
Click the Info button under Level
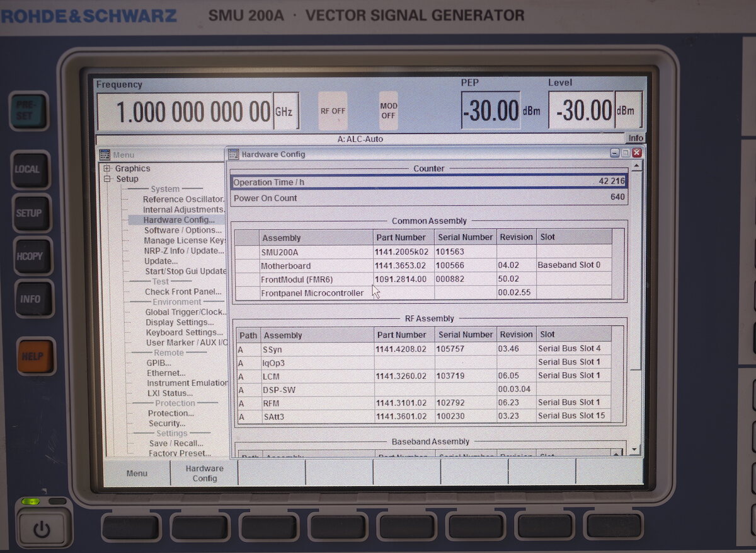[x=636, y=138]
